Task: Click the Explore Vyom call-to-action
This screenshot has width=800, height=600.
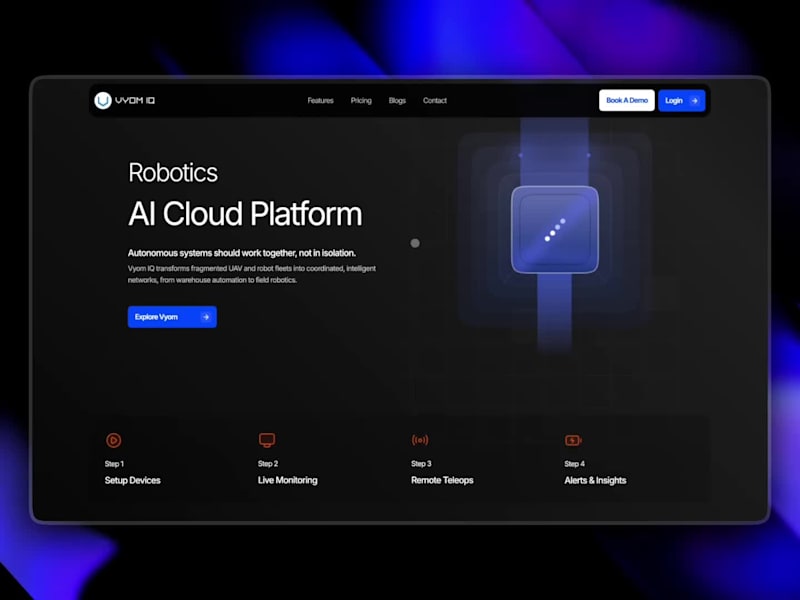Action: pyautogui.click(x=171, y=317)
